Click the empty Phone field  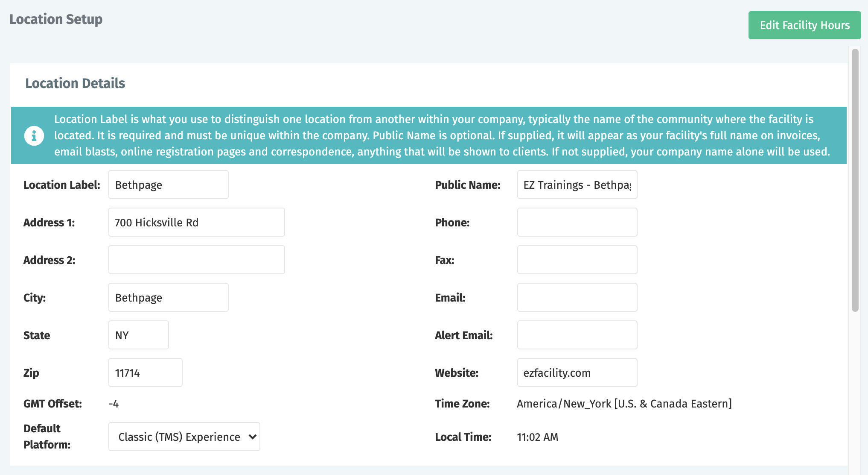point(577,222)
